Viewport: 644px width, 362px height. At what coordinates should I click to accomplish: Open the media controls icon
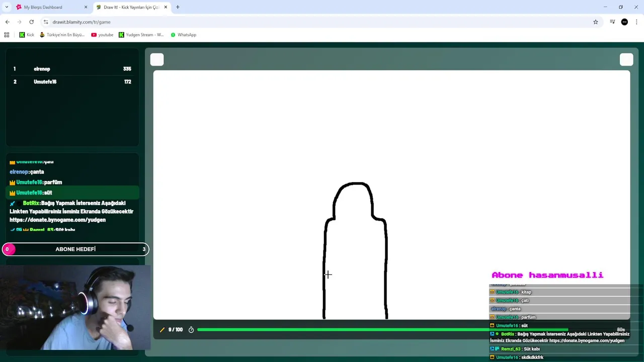(x=612, y=22)
